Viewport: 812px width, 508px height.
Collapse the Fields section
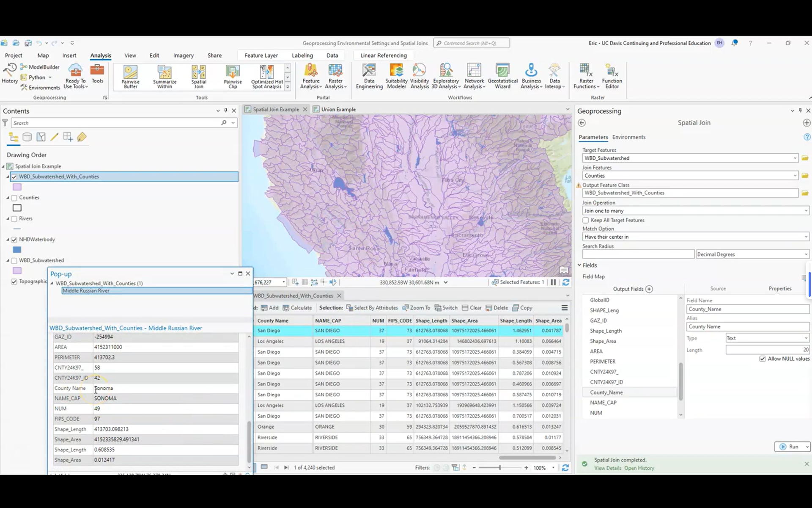point(580,265)
